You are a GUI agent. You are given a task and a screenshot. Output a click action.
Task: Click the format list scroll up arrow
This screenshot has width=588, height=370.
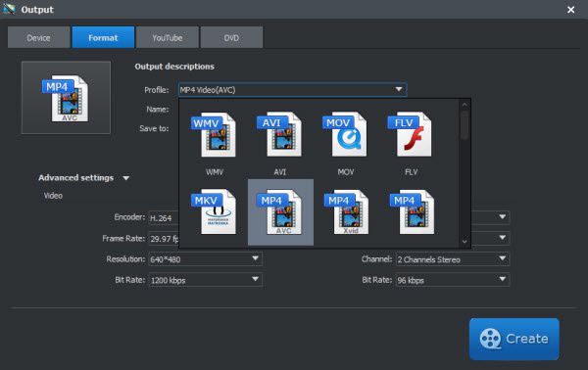[x=465, y=105]
